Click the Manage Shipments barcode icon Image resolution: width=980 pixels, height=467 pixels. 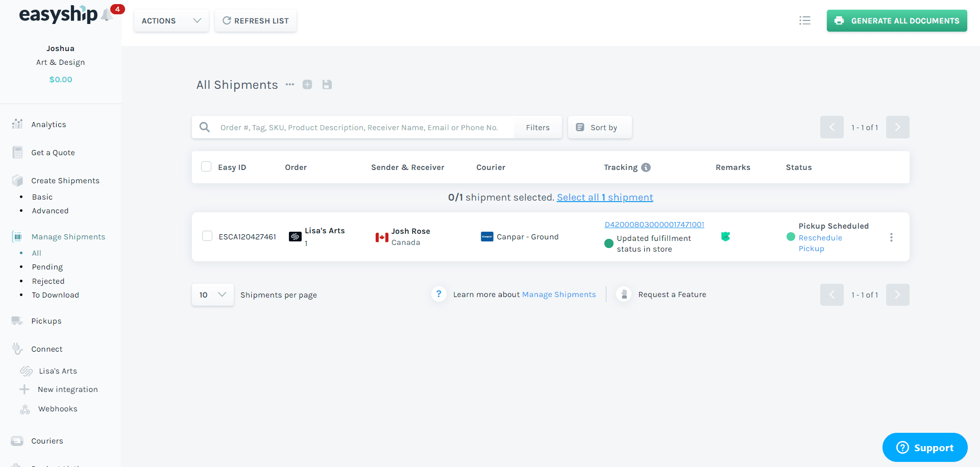point(17,236)
